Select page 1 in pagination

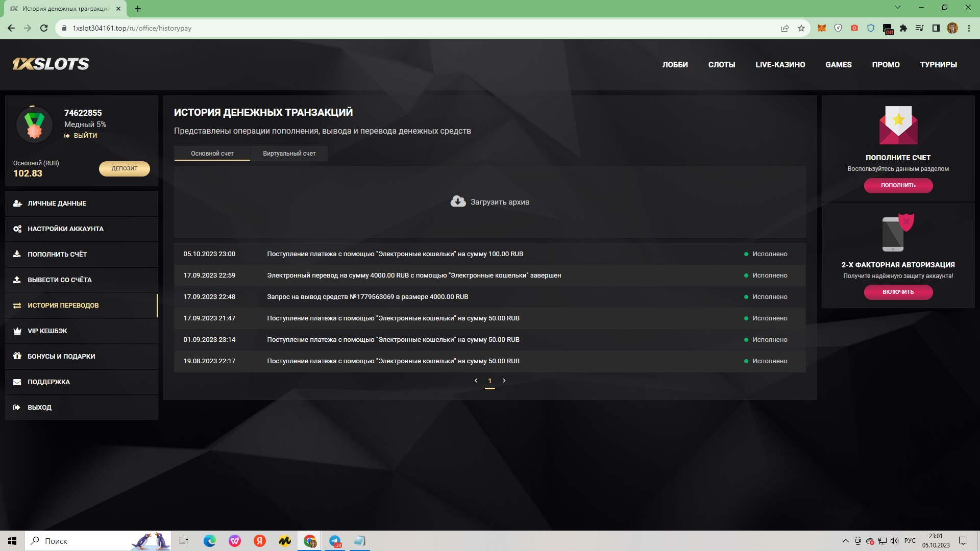(x=490, y=381)
